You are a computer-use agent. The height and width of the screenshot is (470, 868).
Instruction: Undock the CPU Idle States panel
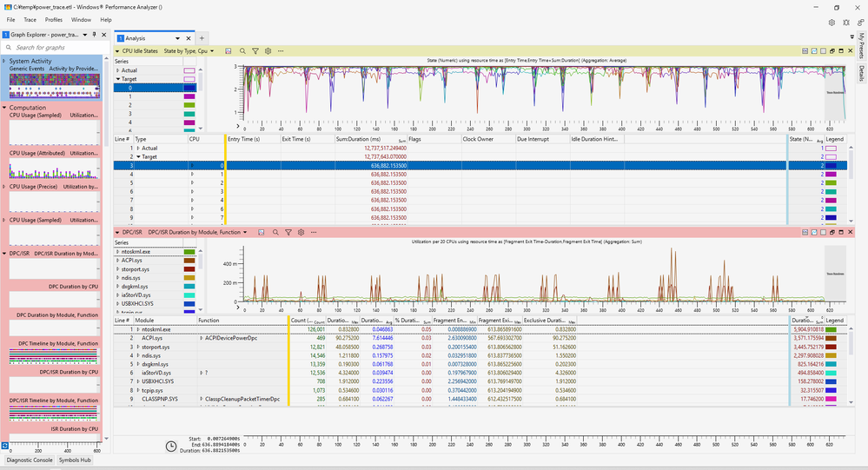(x=832, y=51)
